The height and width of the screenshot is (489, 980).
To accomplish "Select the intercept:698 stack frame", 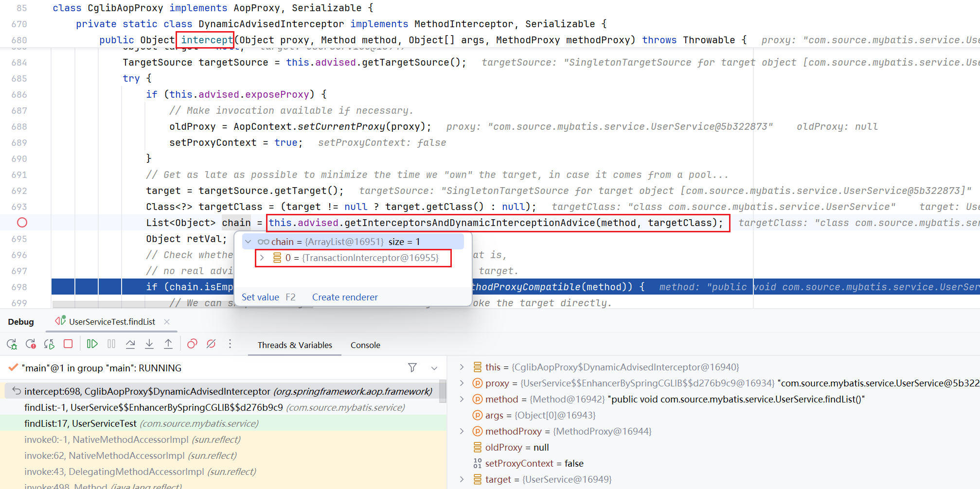I will point(221,391).
